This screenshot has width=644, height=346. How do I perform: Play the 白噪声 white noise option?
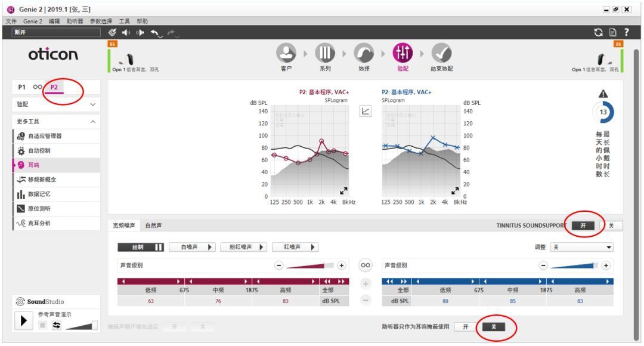[192, 247]
